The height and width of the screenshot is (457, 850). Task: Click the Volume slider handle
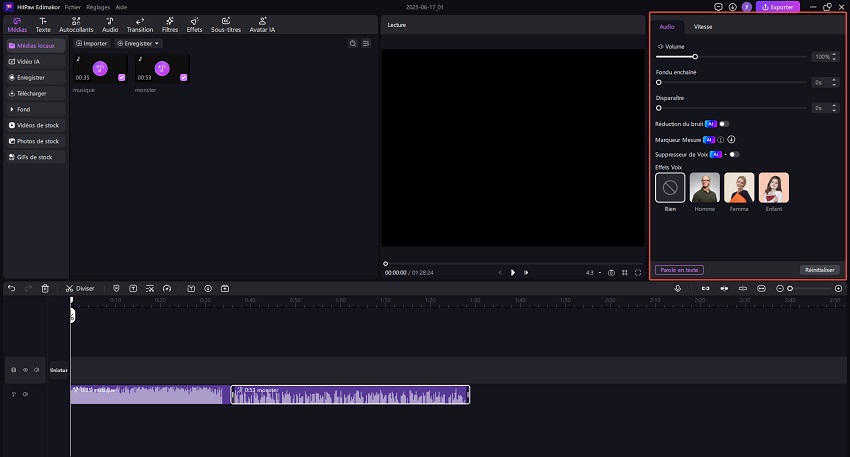coord(695,57)
